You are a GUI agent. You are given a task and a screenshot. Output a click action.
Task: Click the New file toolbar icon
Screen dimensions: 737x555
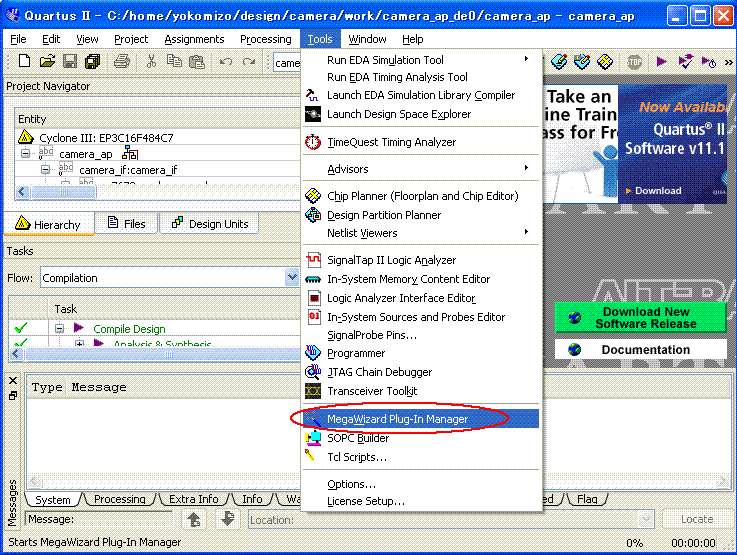(24, 61)
